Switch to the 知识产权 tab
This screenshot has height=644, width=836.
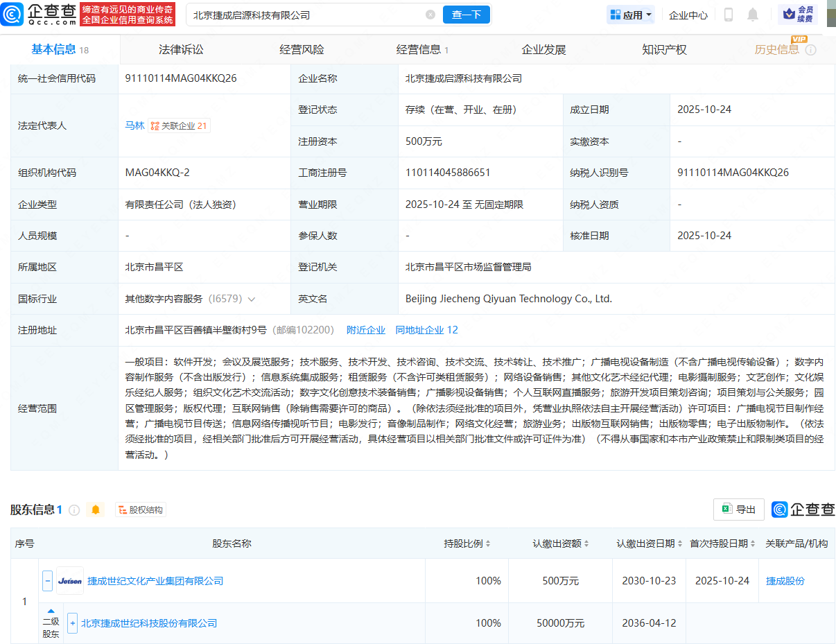pyautogui.click(x=664, y=50)
